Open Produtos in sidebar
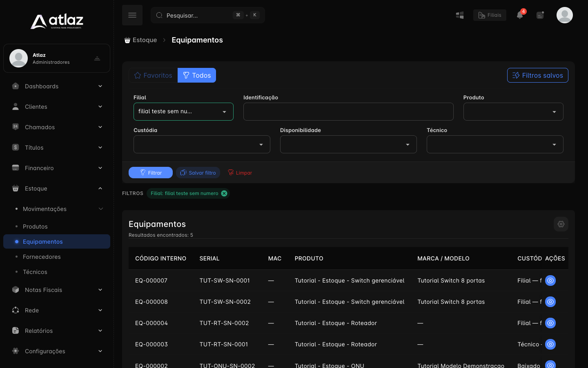Image resolution: width=588 pixels, height=368 pixels. point(57,227)
